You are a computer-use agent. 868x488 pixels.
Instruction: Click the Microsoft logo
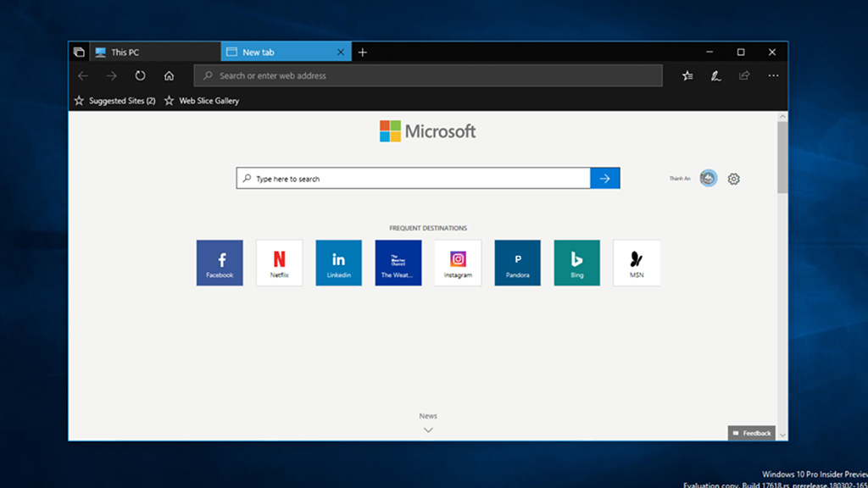pos(427,131)
